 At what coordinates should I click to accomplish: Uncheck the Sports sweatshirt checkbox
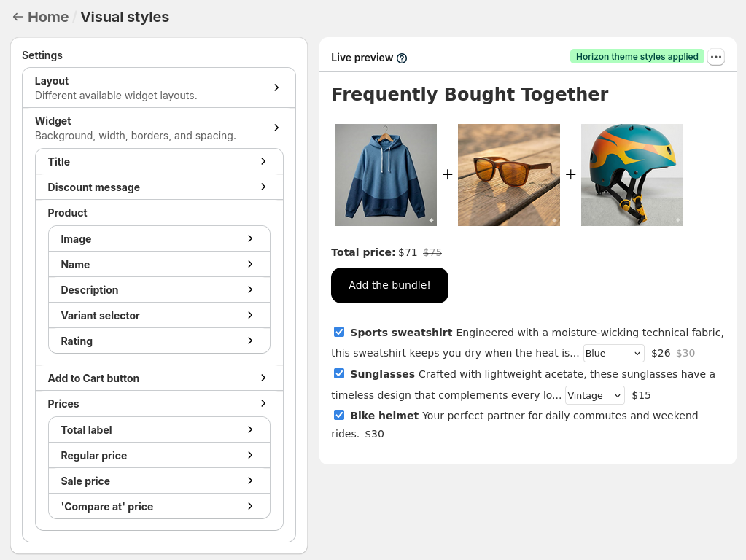(339, 332)
